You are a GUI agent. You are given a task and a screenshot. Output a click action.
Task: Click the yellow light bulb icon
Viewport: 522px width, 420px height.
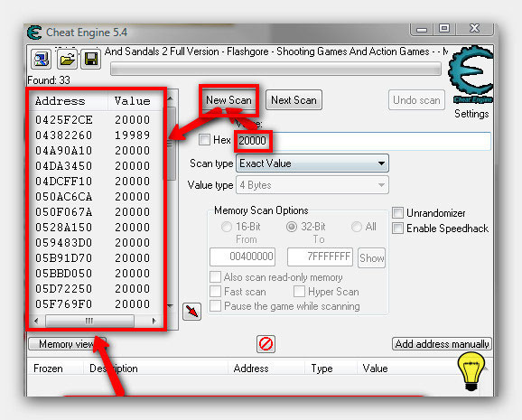coord(471,371)
